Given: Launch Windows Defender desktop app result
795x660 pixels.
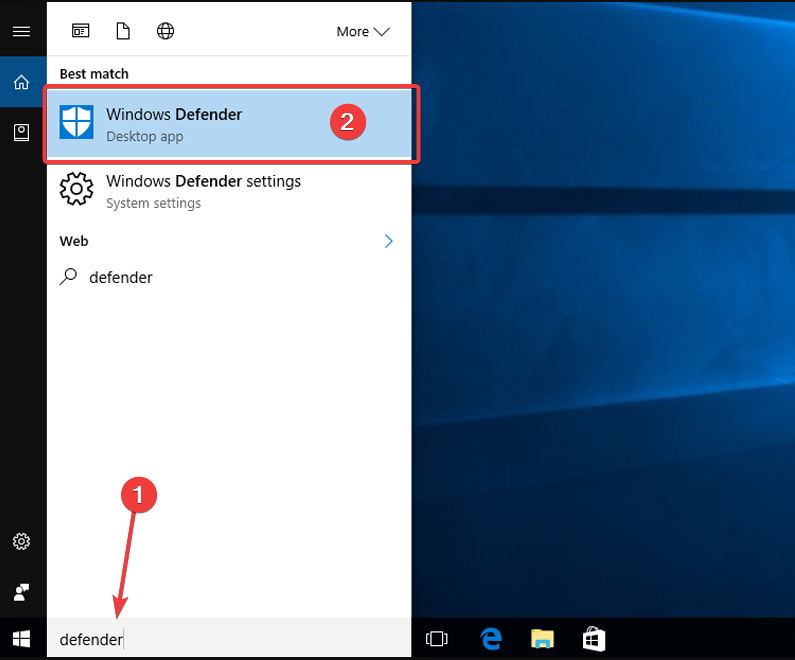Looking at the screenshot, I should (x=229, y=124).
